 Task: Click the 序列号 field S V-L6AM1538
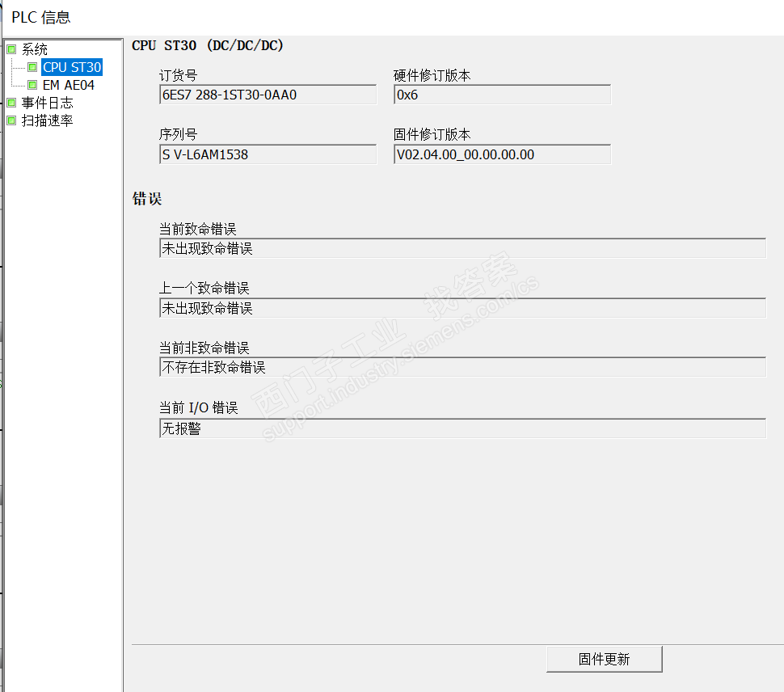point(268,154)
